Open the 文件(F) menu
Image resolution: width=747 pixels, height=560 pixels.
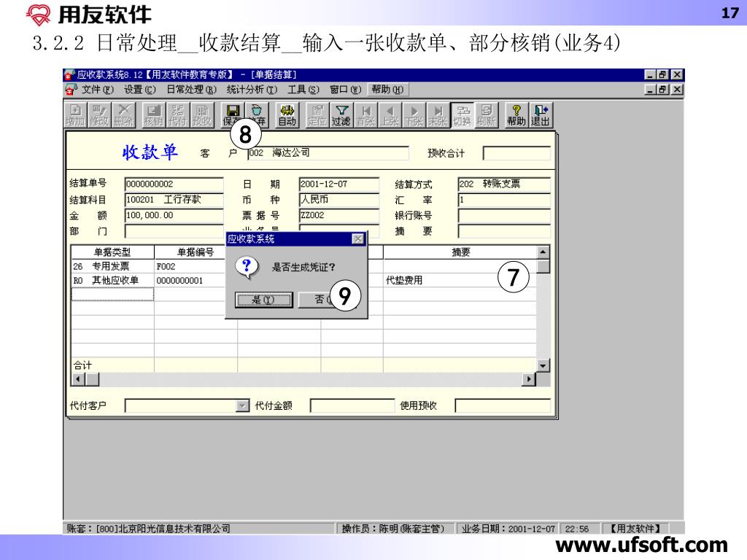98,90
